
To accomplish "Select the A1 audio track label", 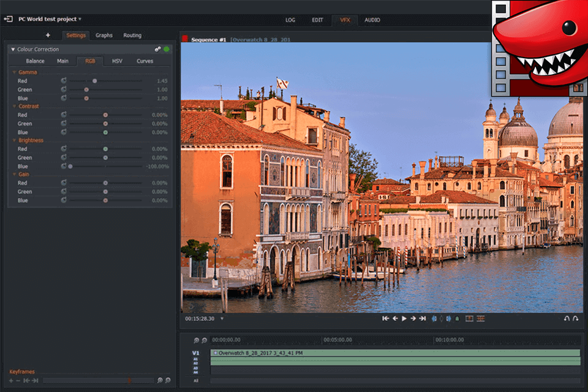I will [195, 359].
